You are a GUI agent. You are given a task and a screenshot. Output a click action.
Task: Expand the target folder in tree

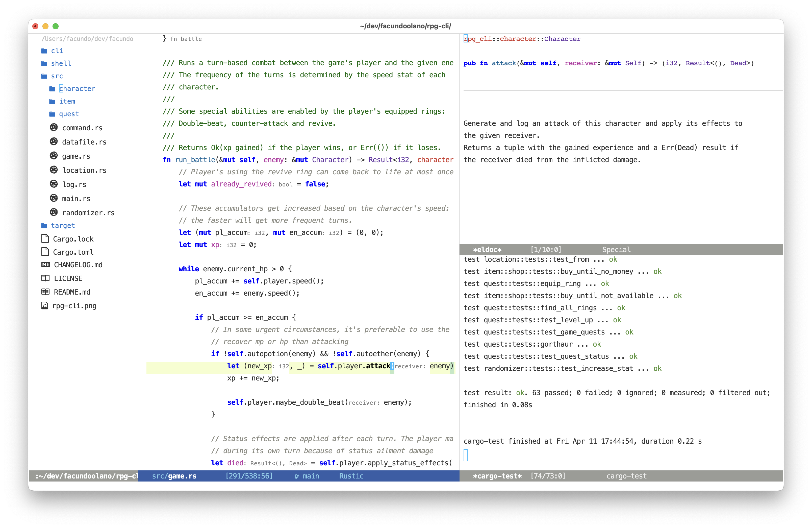click(62, 226)
